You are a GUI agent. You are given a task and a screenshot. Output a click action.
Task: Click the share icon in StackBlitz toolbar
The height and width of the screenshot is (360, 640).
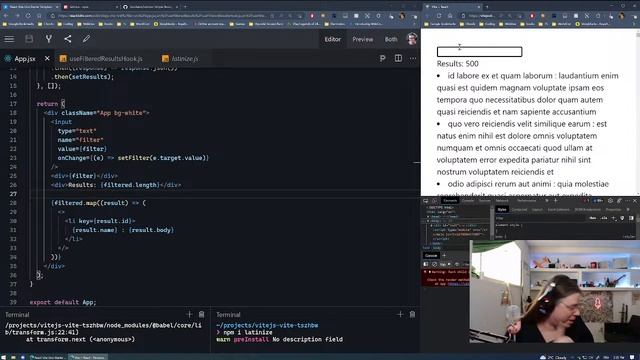pos(68,39)
